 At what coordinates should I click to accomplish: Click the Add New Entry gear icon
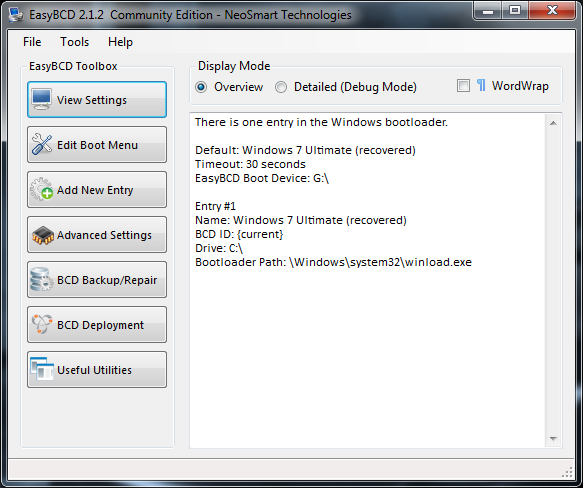[x=42, y=189]
